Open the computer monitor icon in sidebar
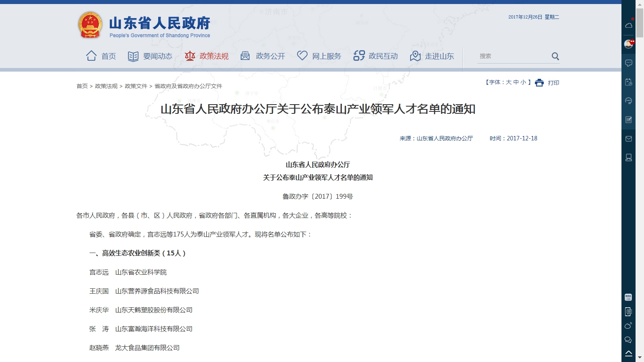Screen dimensions: 644x362 (628, 158)
